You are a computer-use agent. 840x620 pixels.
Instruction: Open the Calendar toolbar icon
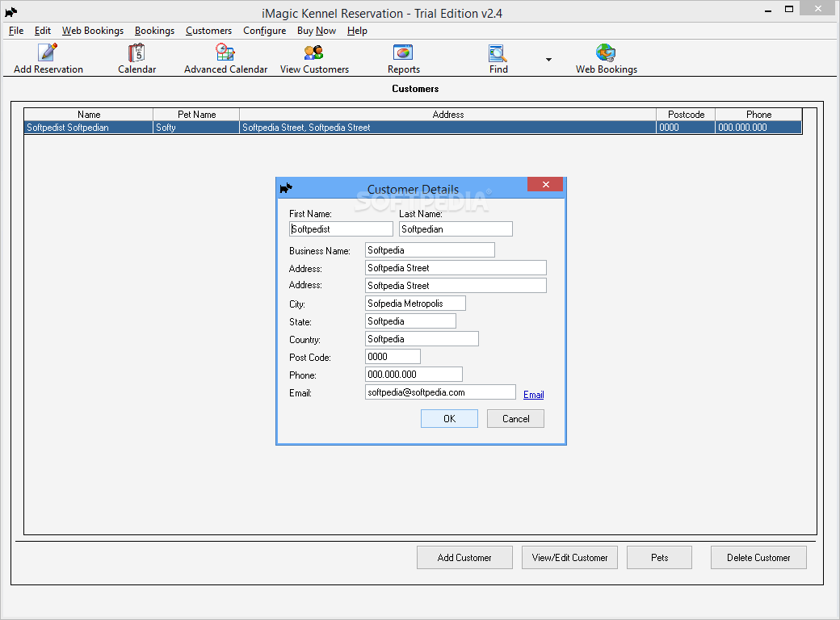tap(136, 52)
